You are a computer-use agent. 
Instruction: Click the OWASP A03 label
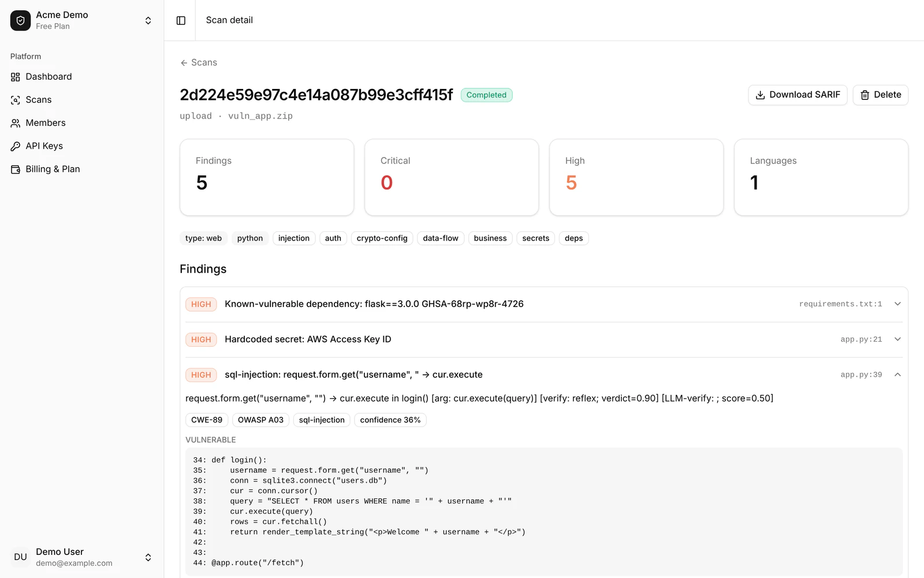coord(260,420)
